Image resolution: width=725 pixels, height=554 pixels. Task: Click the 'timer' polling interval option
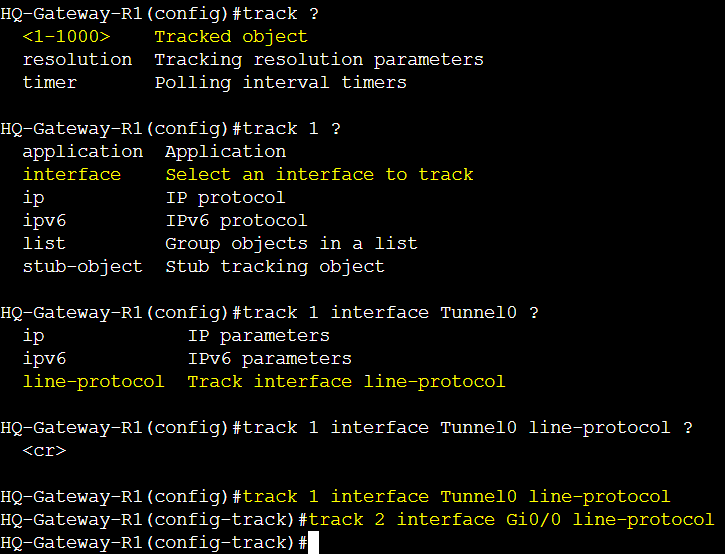[x=49, y=83]
